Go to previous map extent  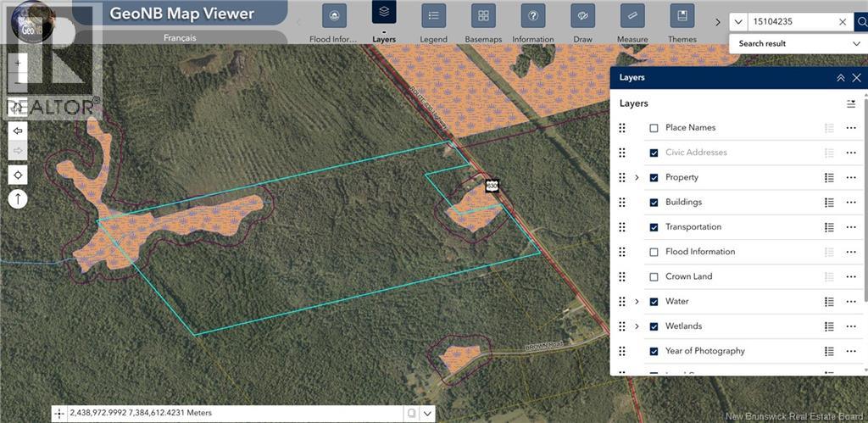(18, 131)
